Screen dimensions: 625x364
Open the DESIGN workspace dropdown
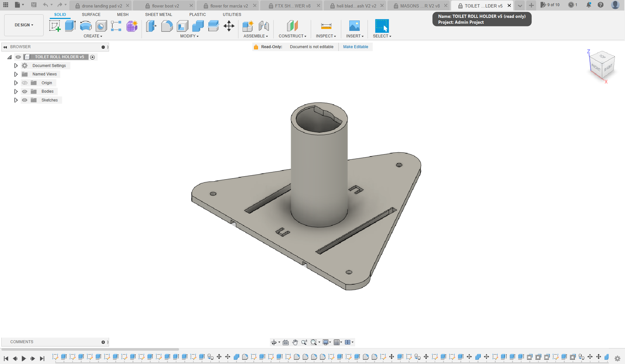point(24,25)
